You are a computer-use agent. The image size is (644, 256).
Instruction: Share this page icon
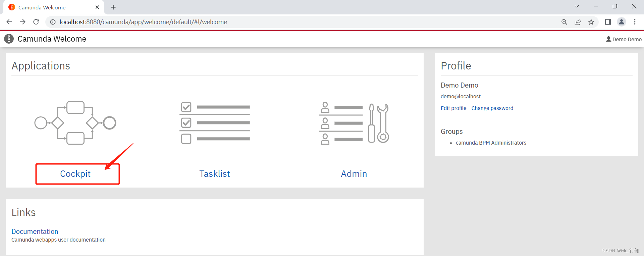click(x=578, y=22)
